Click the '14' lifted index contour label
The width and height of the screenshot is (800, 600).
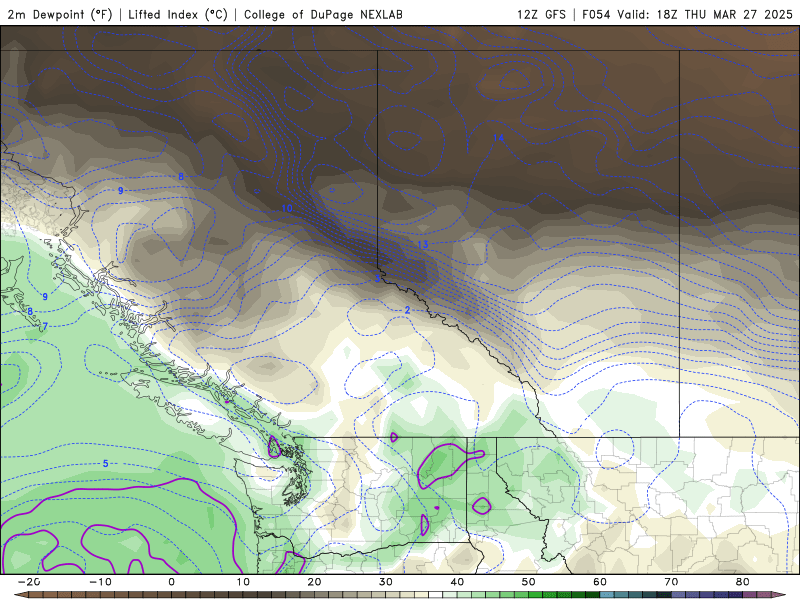498,138
